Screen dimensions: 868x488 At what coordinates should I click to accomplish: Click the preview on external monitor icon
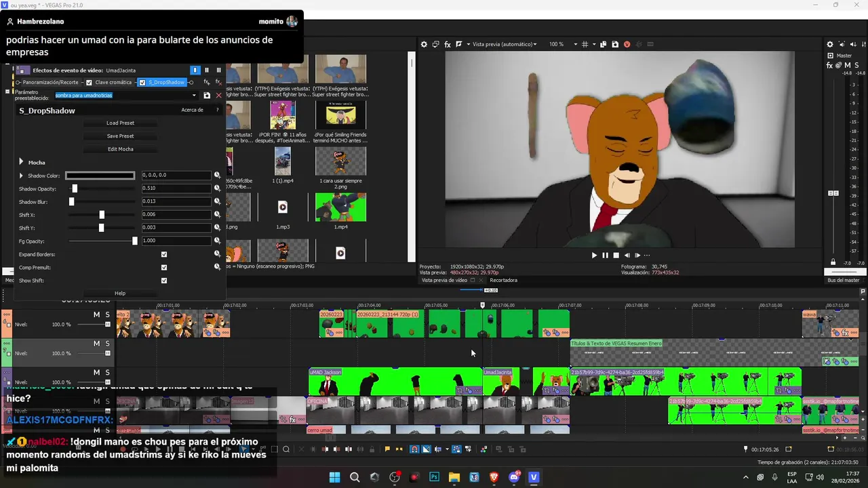(x=436, y=44)
